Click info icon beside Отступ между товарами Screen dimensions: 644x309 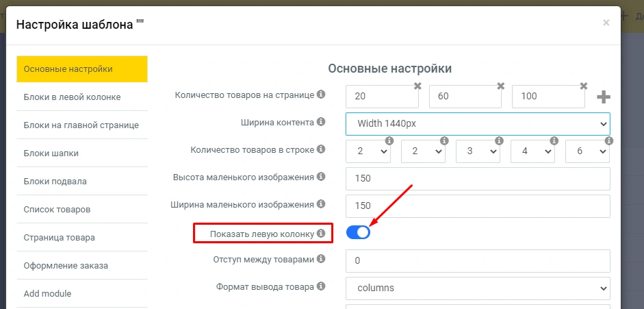tap(321, 259)
